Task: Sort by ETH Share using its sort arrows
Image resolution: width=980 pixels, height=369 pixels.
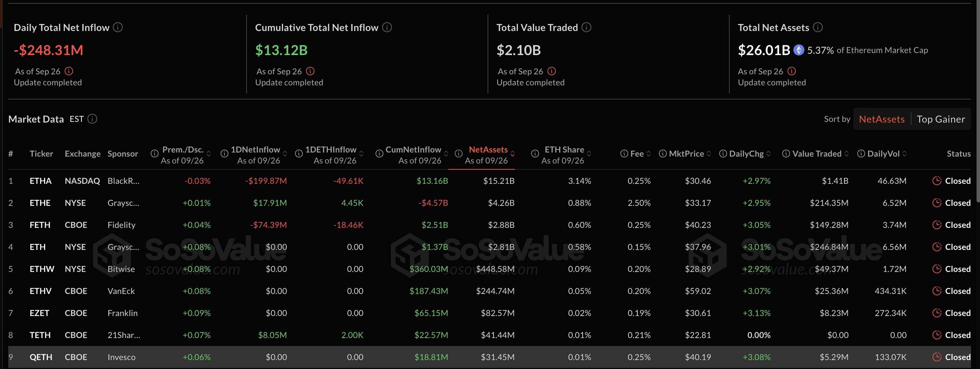Action: 589,154
